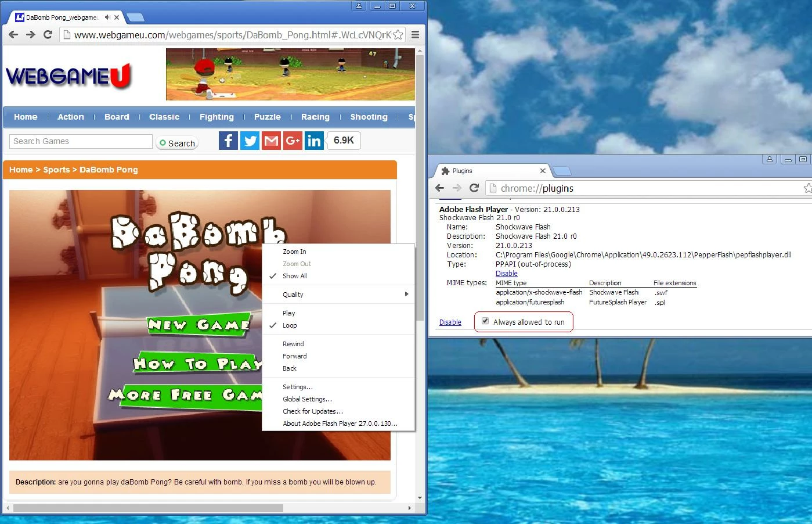Open the Action games category
Viewport: 812px width, 524px height.
71,117
